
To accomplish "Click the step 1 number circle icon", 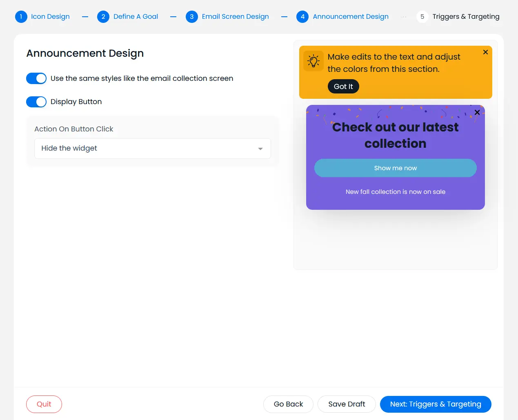I will 21,17.
